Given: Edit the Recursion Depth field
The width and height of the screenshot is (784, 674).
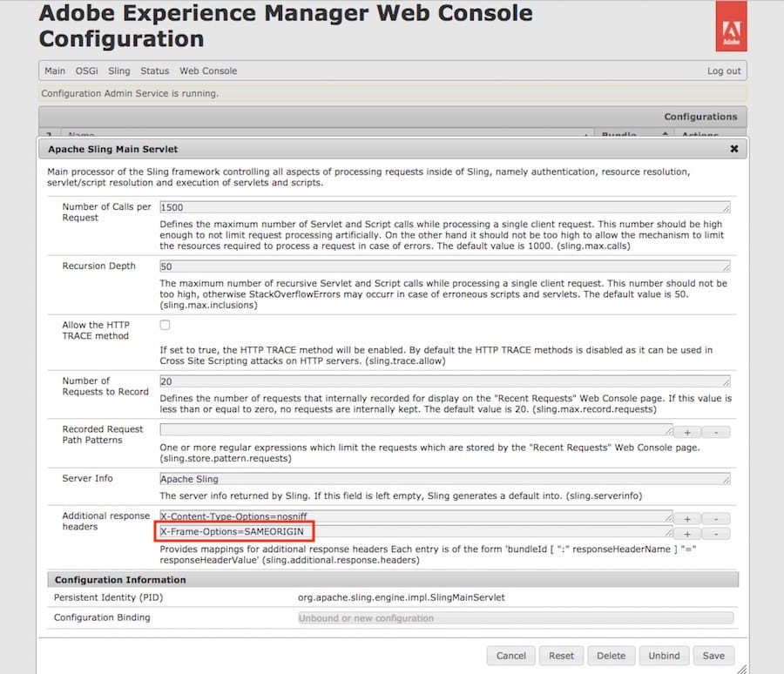Looking at the screenshot, I should coord(445,266).
